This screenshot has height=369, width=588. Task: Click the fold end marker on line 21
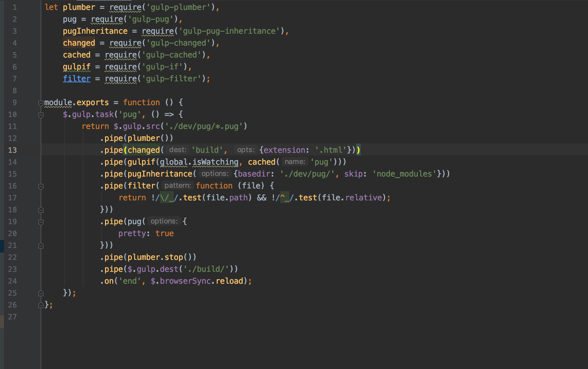coord(41,246)
